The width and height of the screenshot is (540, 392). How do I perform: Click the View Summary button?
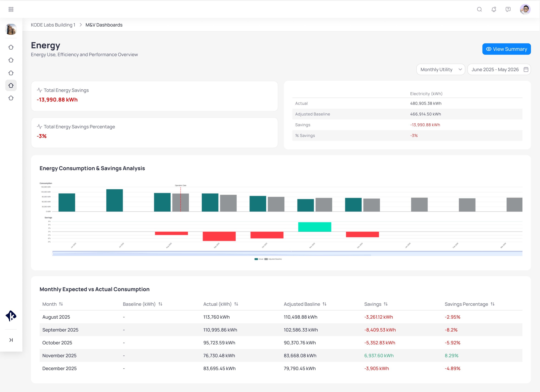[506, 49]
